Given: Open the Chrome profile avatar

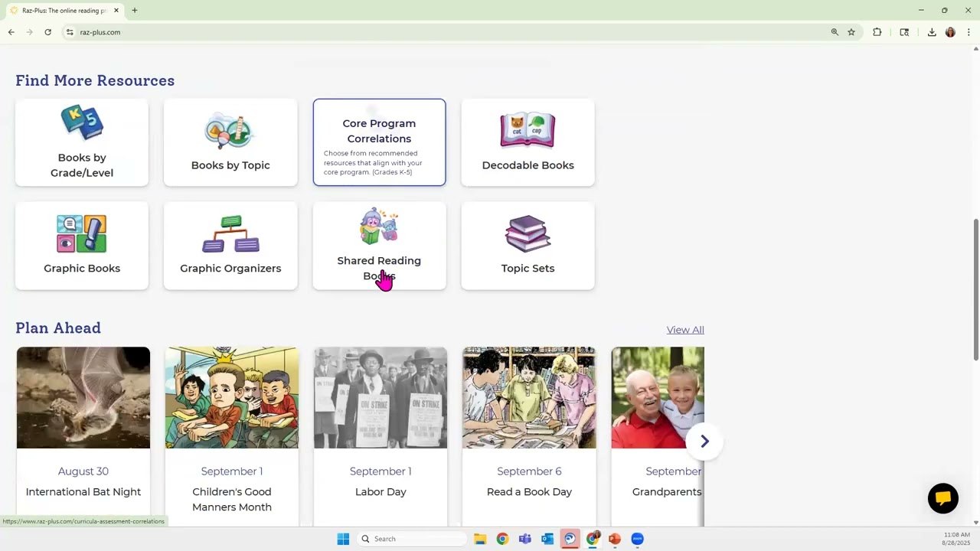Looking at the screenshot, I should click(950, 32).
